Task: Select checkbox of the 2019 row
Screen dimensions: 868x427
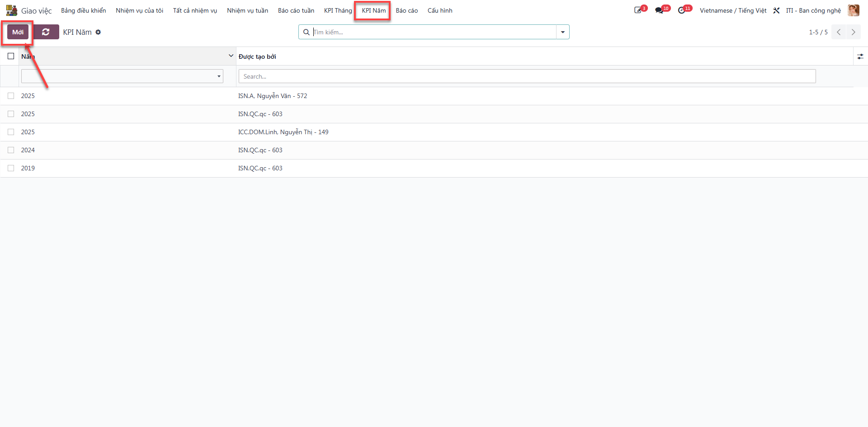Action: (11, 168)
